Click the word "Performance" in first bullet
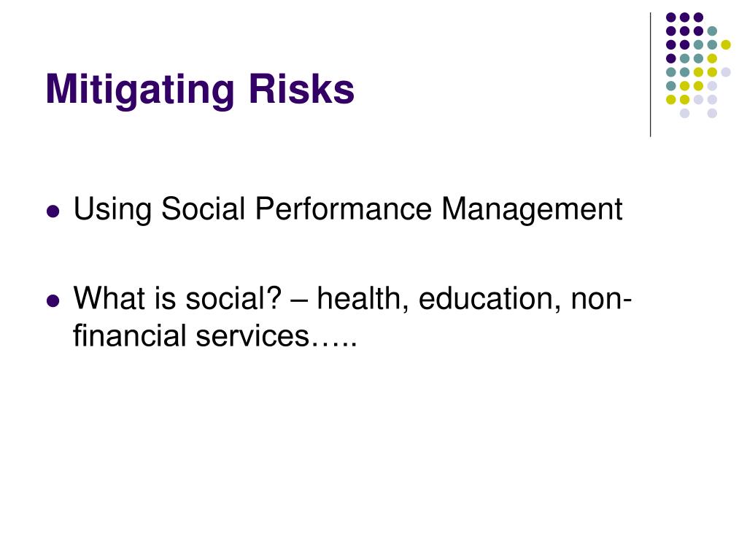747x560 pixels. tap(343, 209)
